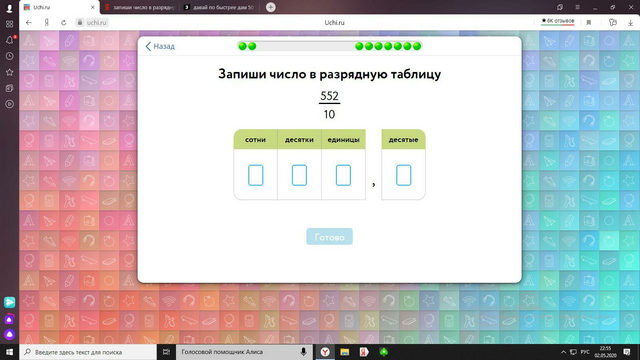640x360 pixels.
Task: Switch to the 'запиши число в разрядну' tab
Action: coord(140,7)
